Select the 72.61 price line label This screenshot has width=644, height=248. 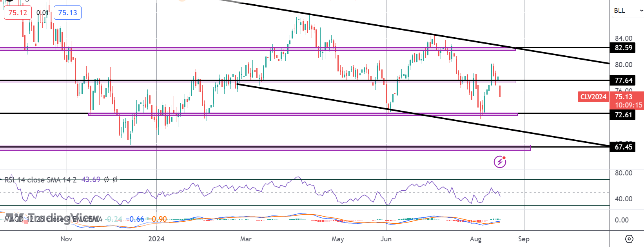[623, 115]
